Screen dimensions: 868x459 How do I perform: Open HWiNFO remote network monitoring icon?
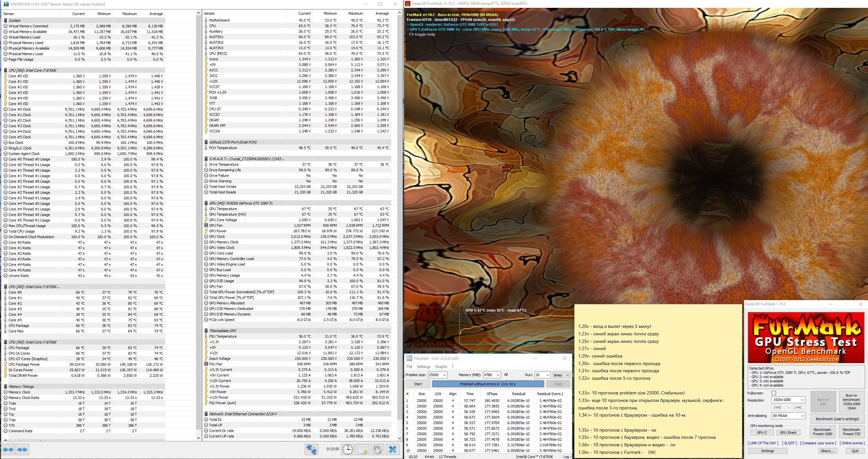(311, 449)
